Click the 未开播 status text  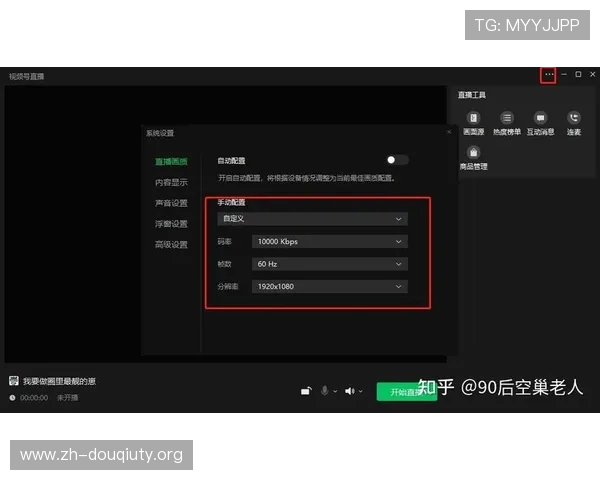[x=68, y=398]
